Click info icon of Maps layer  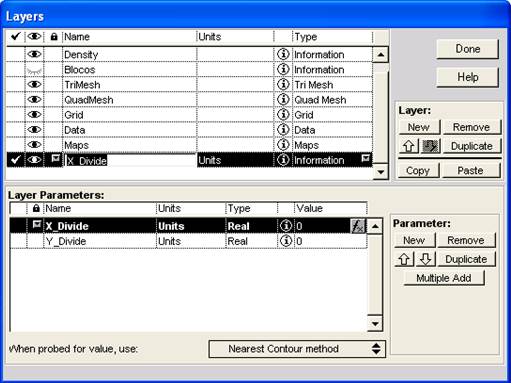[283, 144]
